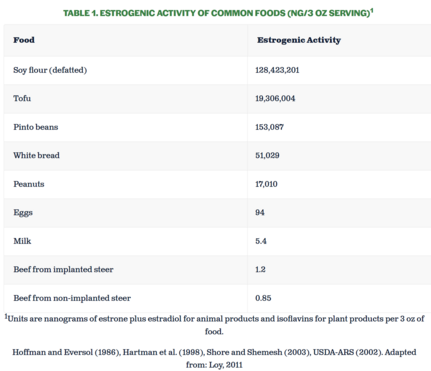Select the Pinto beans cell
This screenshot has width=431, height=371.
click(36, 127)
